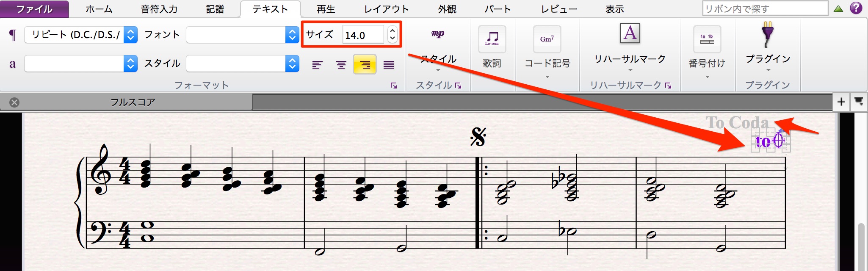Open help with the question mark icon
Viewport: 868px width, 271px height.
pyautogui.click(x=856, y=8)
